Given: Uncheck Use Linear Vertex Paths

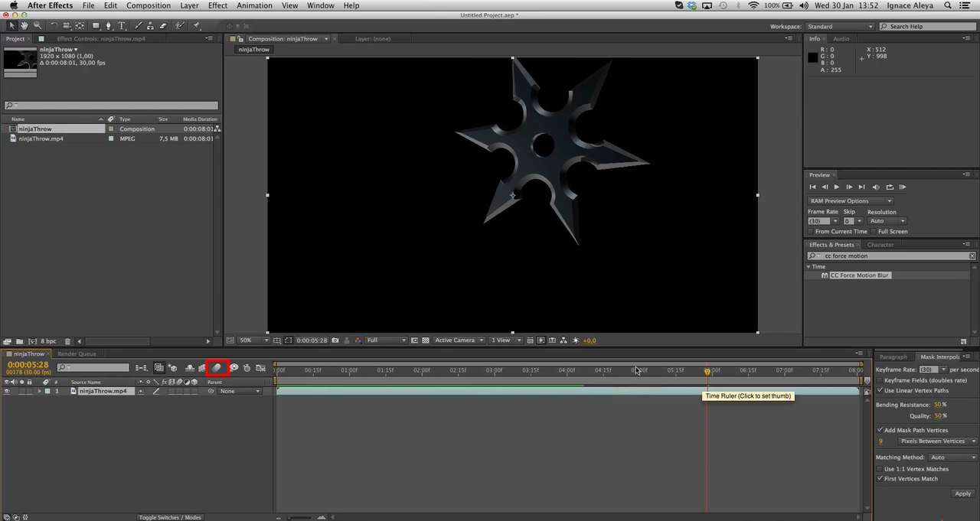Looking at the screenshot, I should [x=880, y=390].
